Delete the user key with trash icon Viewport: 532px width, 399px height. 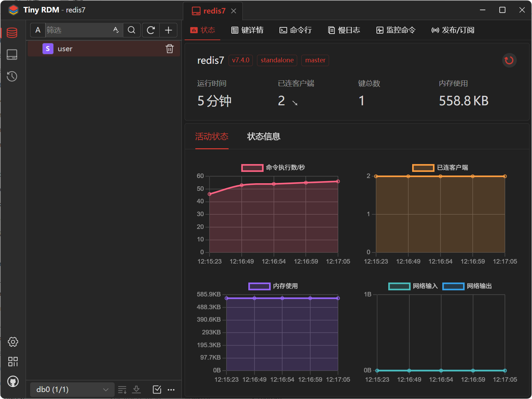point(170,49)
